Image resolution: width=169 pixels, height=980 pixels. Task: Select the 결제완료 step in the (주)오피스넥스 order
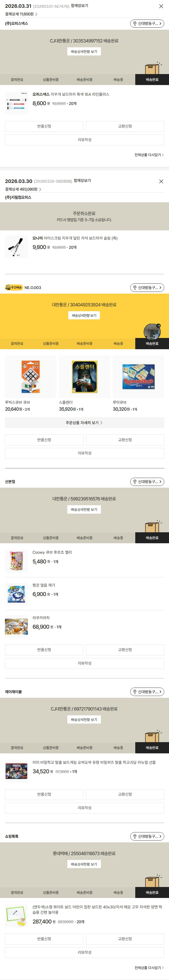pyautogui.click(x=17, y=79)
